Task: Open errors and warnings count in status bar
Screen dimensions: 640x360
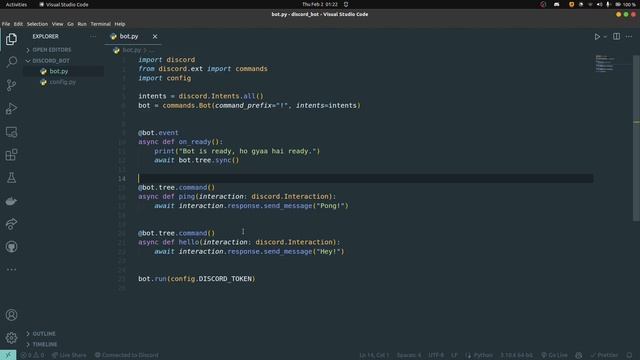Action: pos(33,355)
